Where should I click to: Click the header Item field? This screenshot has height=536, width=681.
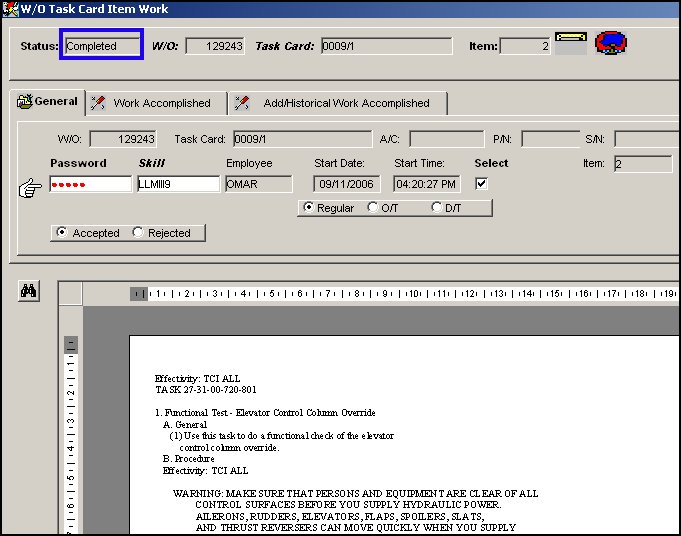(x=525, y=46)
